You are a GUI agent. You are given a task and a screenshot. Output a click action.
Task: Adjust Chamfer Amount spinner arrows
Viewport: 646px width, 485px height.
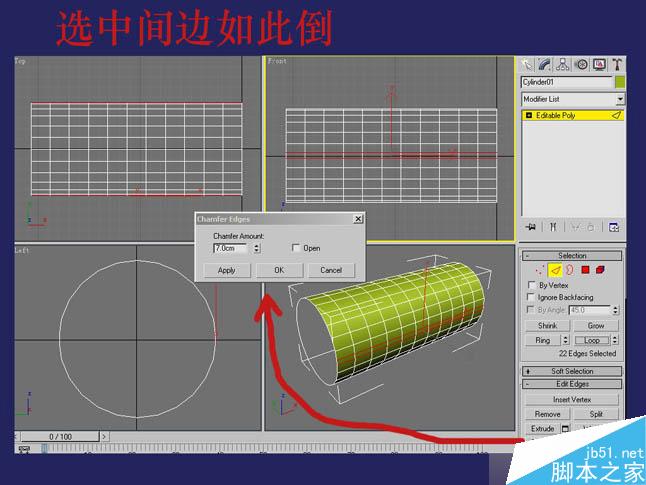point(257,248)
